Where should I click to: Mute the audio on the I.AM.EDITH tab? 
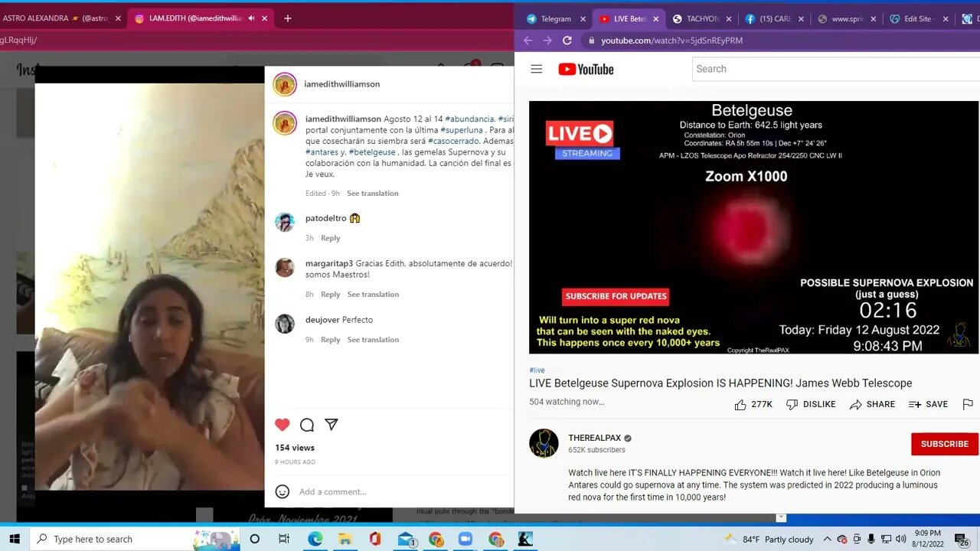coord(252,18)
